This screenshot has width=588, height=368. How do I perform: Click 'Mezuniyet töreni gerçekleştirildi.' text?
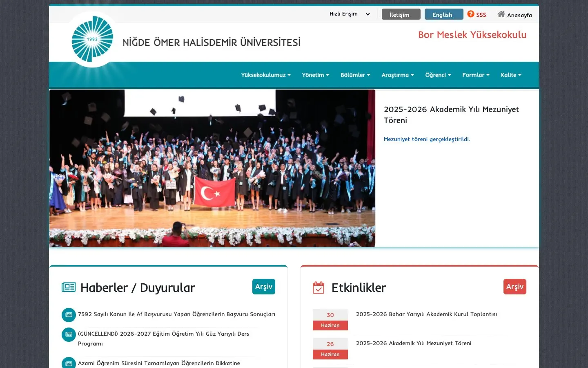pos(427,139)
